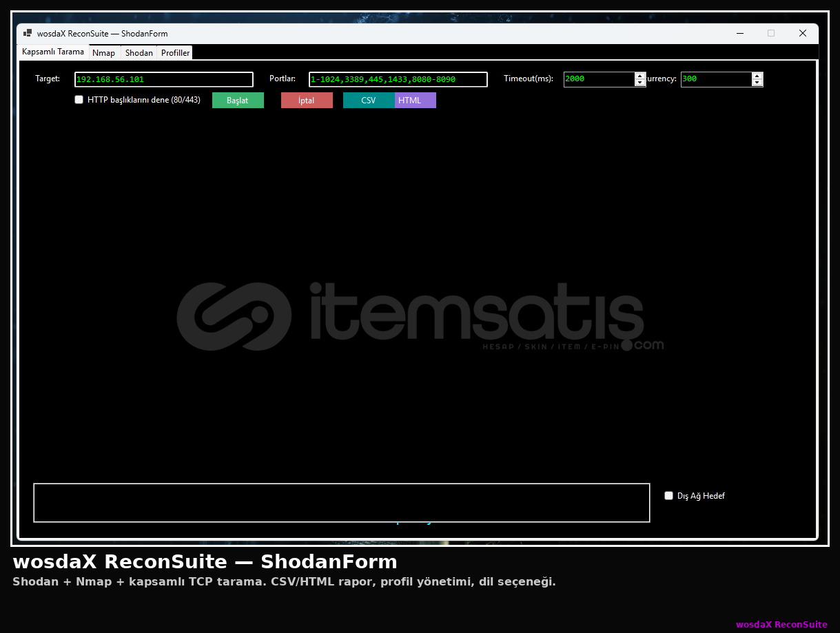
Task: Close the wosdaX ReconSuite window
Action: pyautogui.click(x=803, y=33)
